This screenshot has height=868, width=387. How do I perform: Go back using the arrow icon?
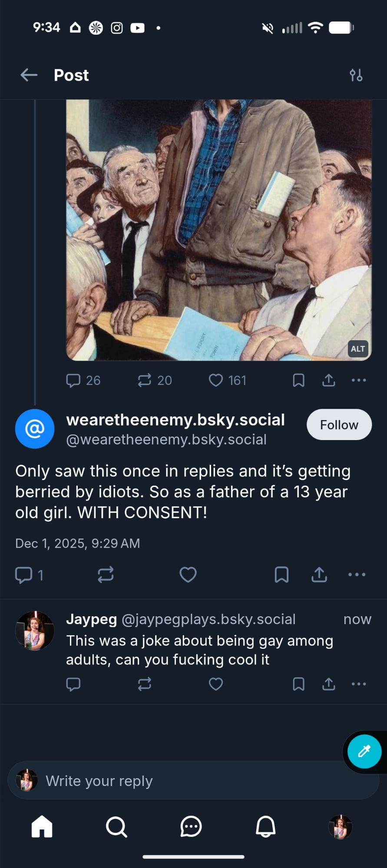[x=29, y=75]
